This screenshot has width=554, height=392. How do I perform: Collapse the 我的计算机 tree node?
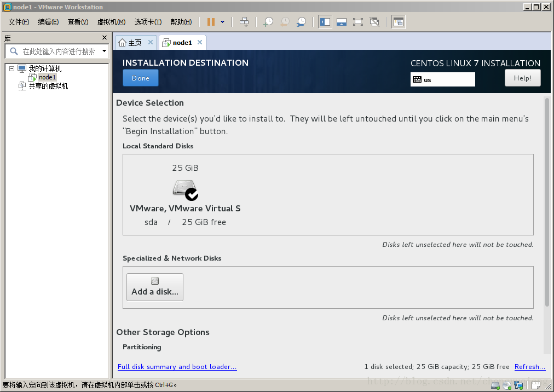(x=11, y=68)
